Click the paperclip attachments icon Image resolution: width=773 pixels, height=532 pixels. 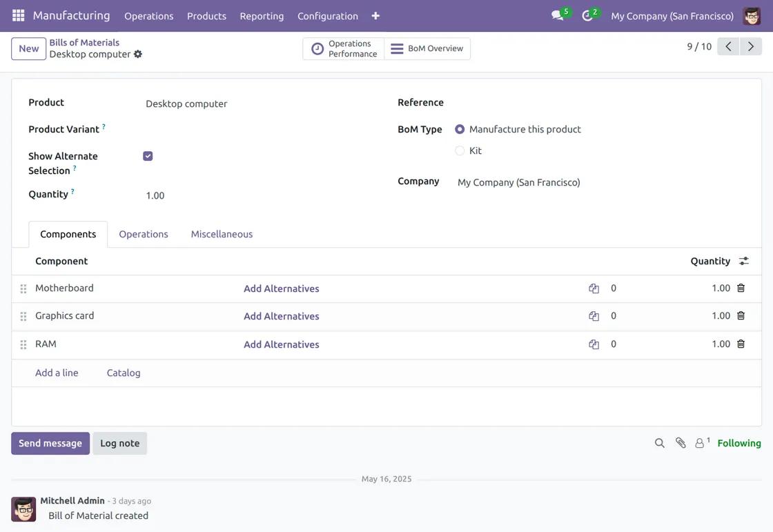(x=681, y=443)
